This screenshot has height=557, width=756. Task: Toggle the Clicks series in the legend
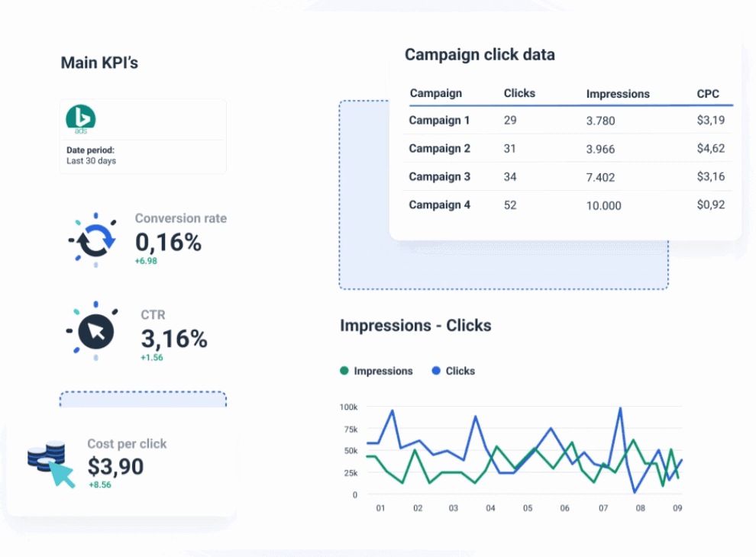coord(454,371)
